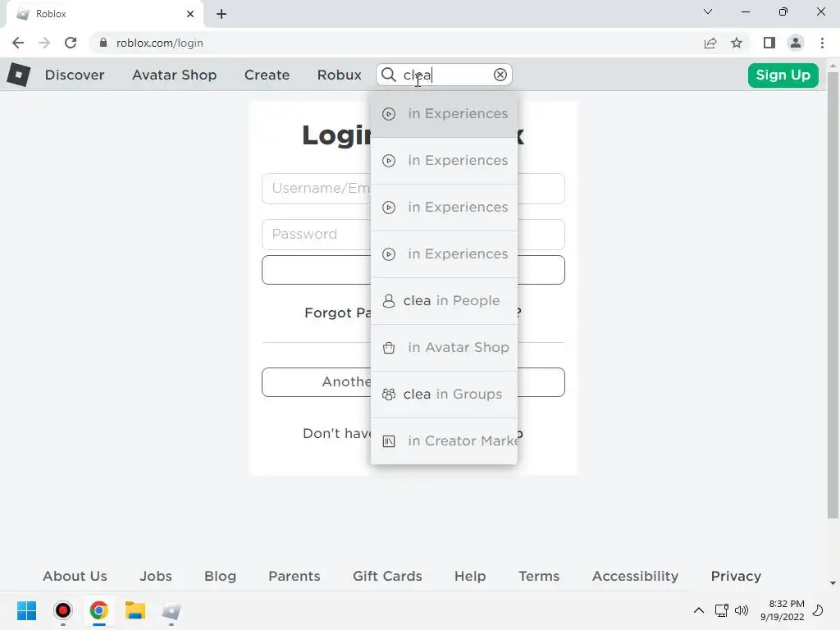Open the tab search chevron
Image resolution: width=840 pixels, height=630 pixels.
coord(708,11)
